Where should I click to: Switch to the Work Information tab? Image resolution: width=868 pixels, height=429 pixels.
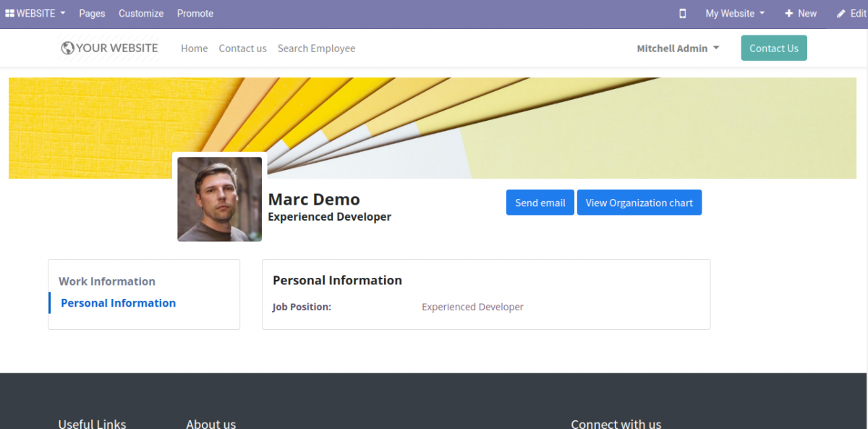tap(106, 281)
